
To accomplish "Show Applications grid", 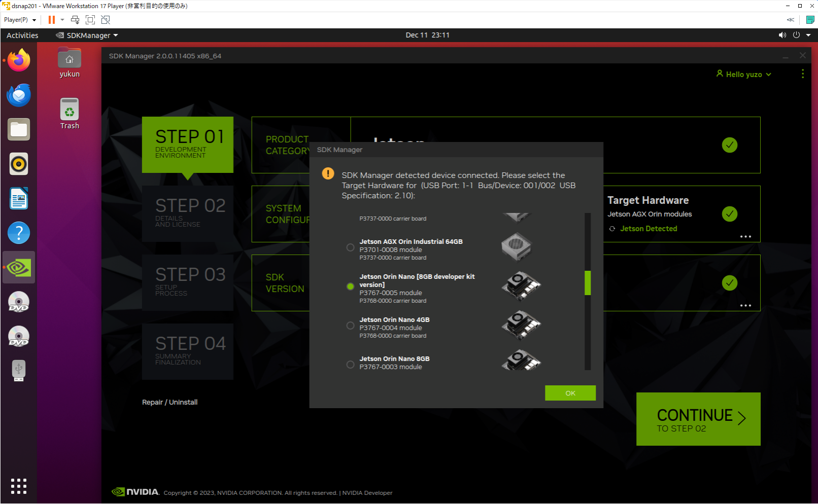I will point(19,486).
